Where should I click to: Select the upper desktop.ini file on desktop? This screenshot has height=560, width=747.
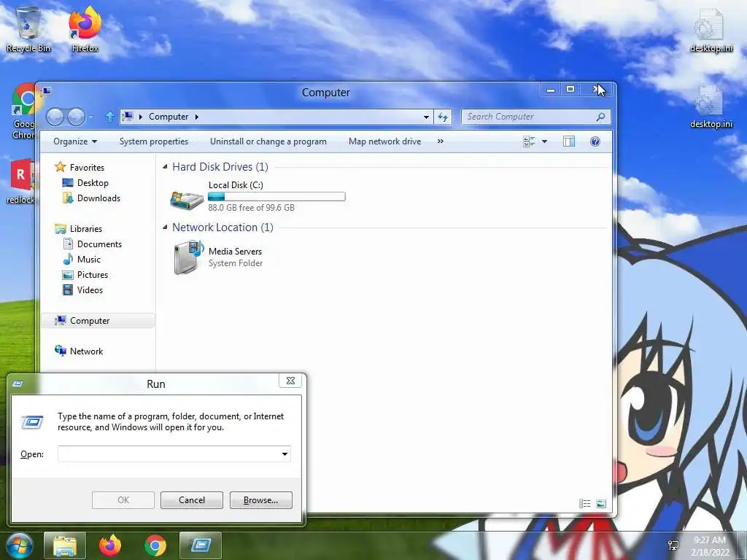click(711, 29)
